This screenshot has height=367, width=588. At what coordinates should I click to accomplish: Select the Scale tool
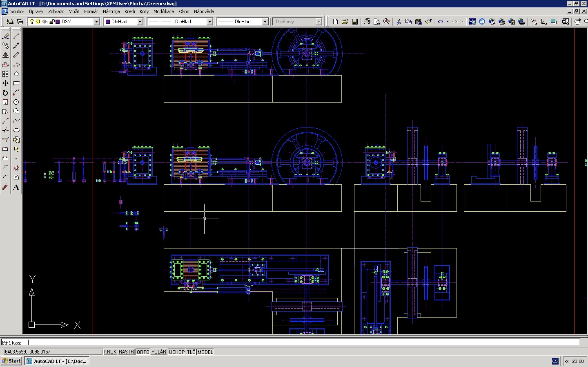(5, 102)
